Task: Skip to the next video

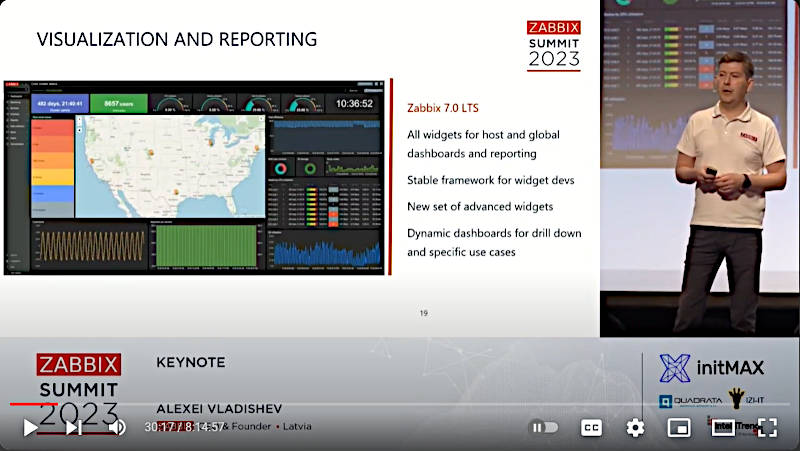Action: tap(73, 428)
